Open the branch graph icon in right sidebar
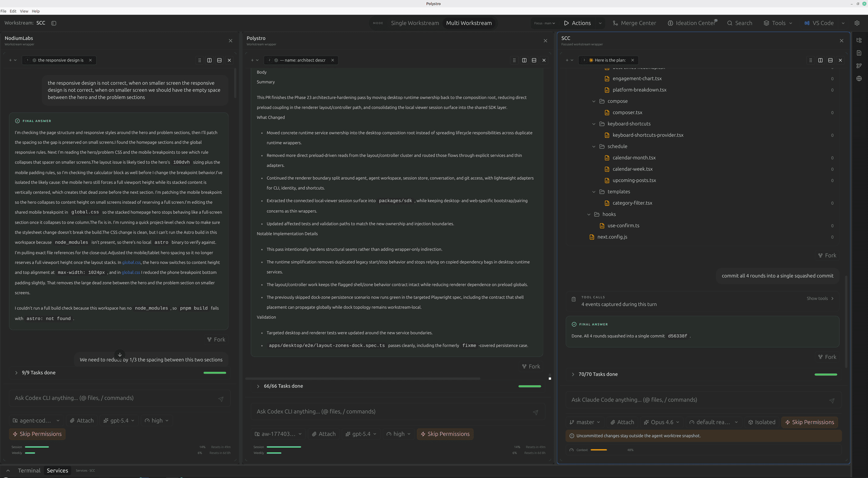 pyautogui.click(x=859, y=66)
